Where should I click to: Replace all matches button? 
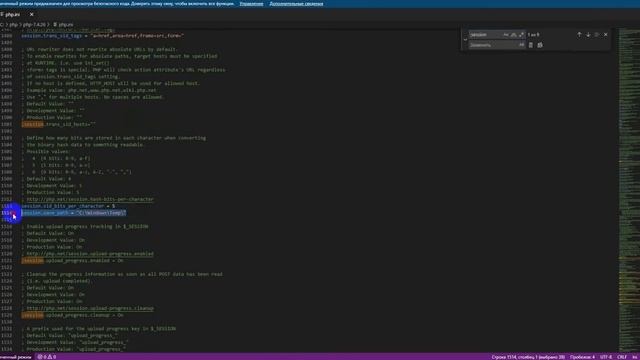point(540,45)
